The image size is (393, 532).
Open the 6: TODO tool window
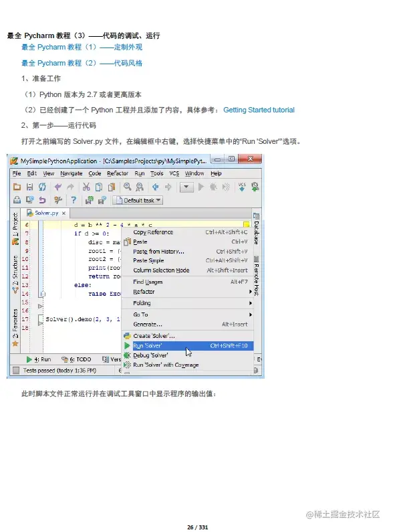(x=76, y=359)
